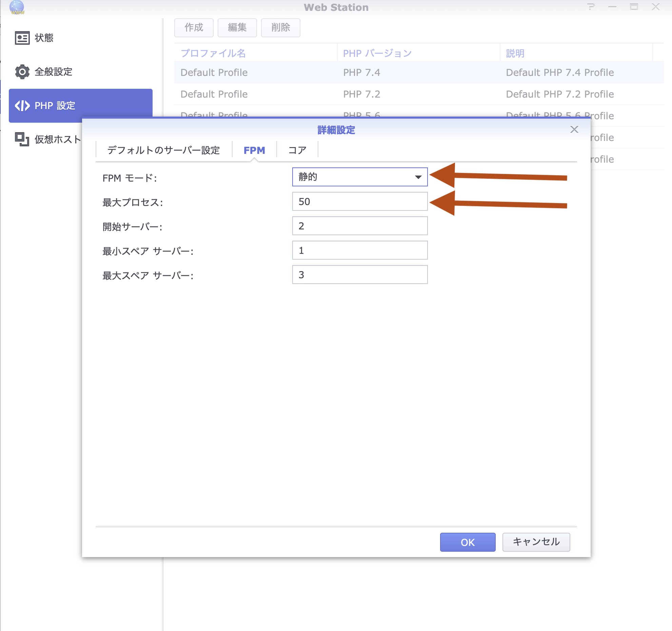Open the デフォルトのサーバー設定 tab
Image resolution: width=672 pixels, height=631 pixels.
163,150
